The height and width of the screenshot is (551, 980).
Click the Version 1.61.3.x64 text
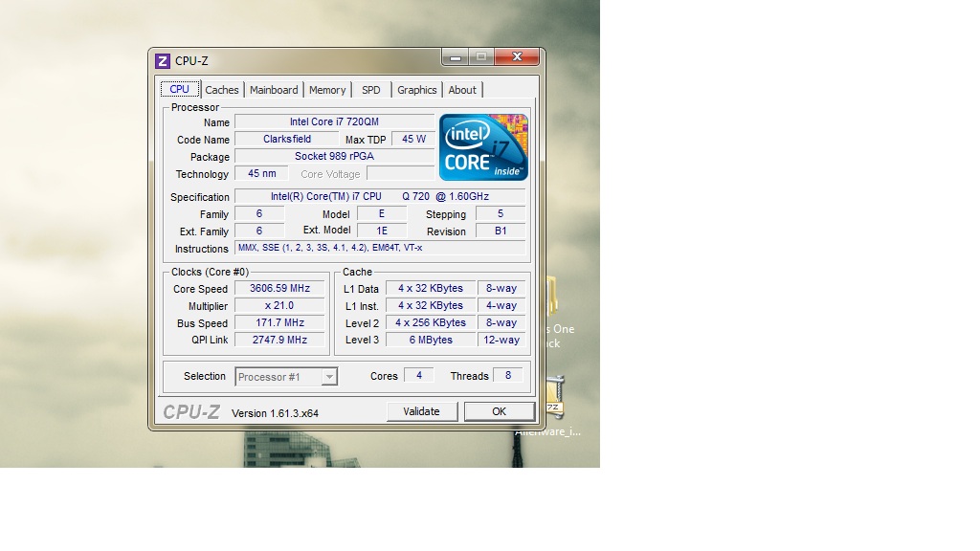coord(275,413)
